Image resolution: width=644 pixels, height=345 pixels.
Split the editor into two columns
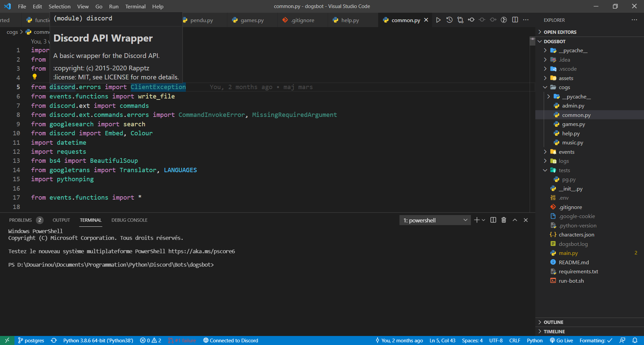(x=515, y=20)
